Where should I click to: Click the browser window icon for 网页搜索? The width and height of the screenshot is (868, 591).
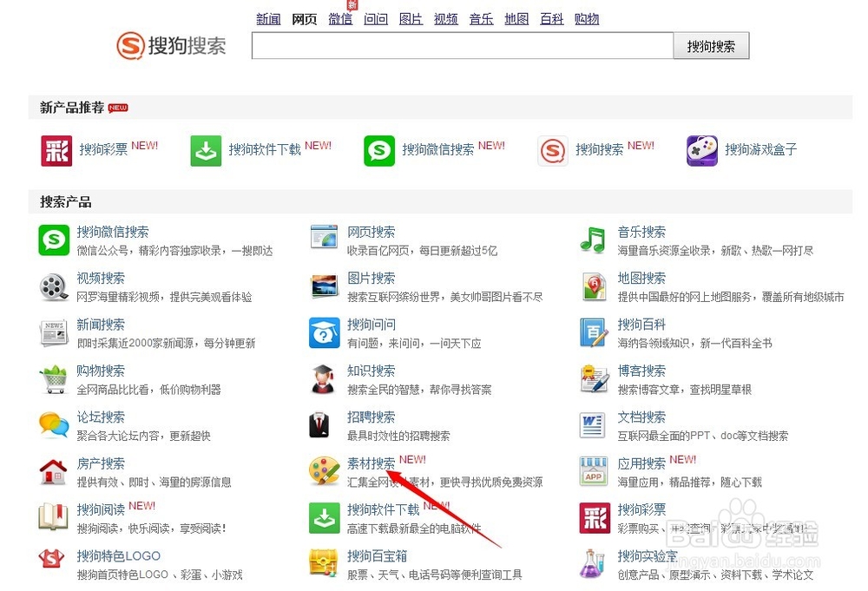[x=325, y=238]
